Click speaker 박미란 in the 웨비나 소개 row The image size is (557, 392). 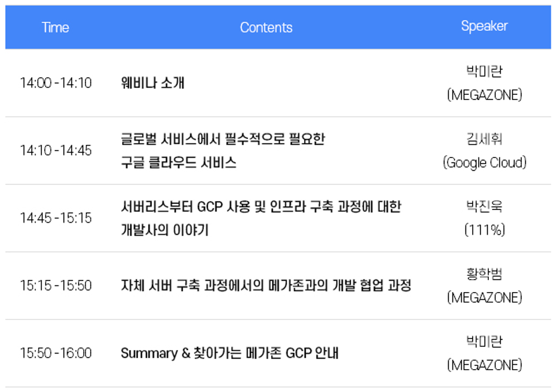click(x=484, y=71)
